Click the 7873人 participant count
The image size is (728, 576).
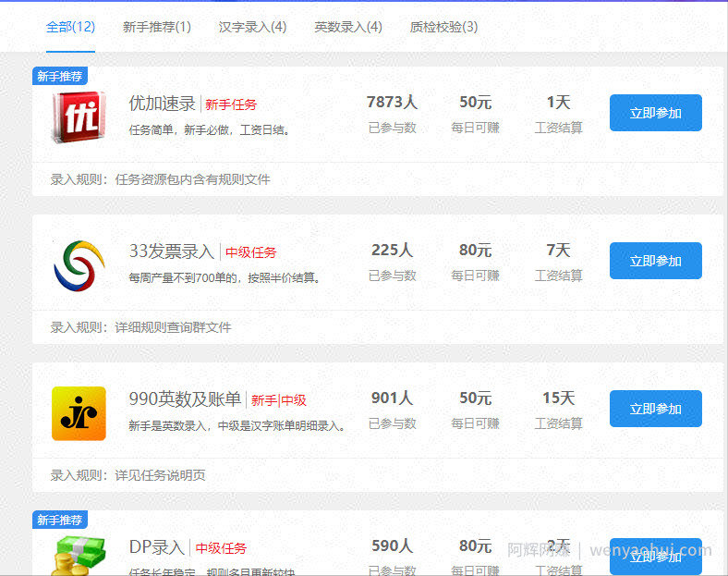[x=393, y=103]
